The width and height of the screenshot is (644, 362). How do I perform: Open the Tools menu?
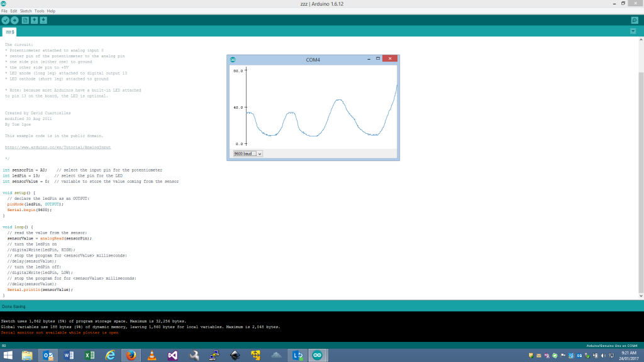tap(39, 11)
